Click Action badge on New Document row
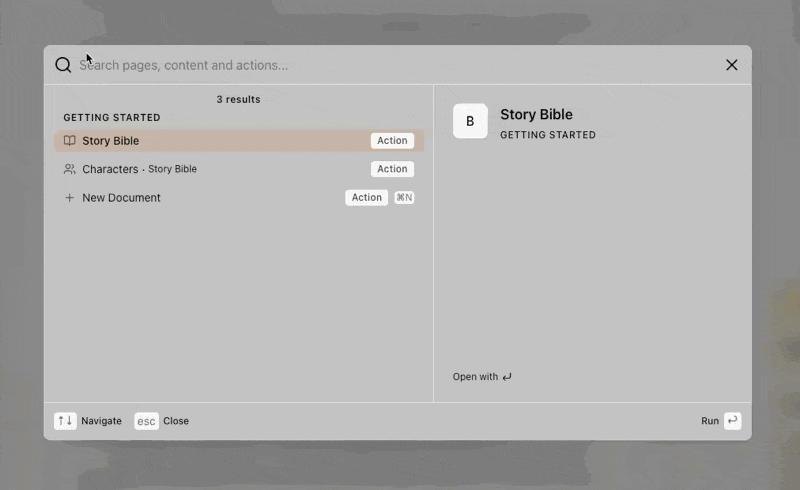Viewport: 800px width, 490px height. tap(366, 198)
